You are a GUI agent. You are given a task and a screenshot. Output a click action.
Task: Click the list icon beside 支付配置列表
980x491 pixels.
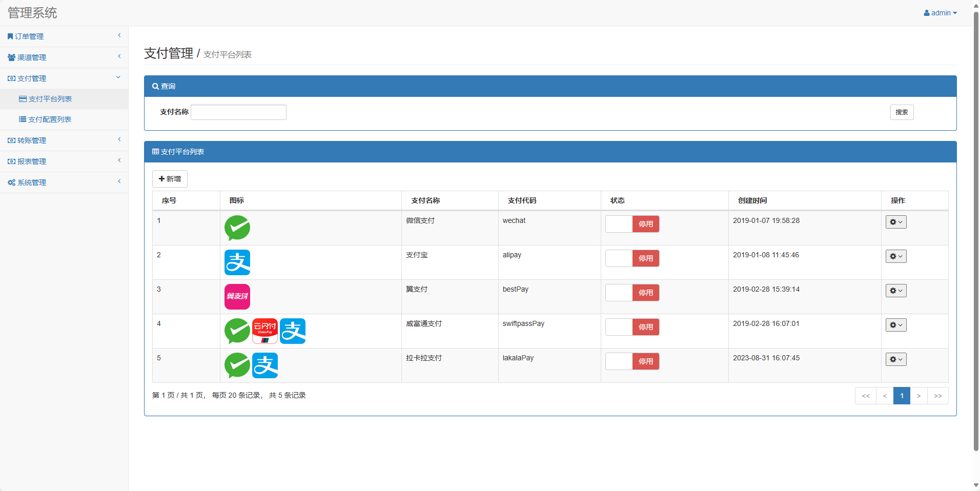tap(23, 119)
